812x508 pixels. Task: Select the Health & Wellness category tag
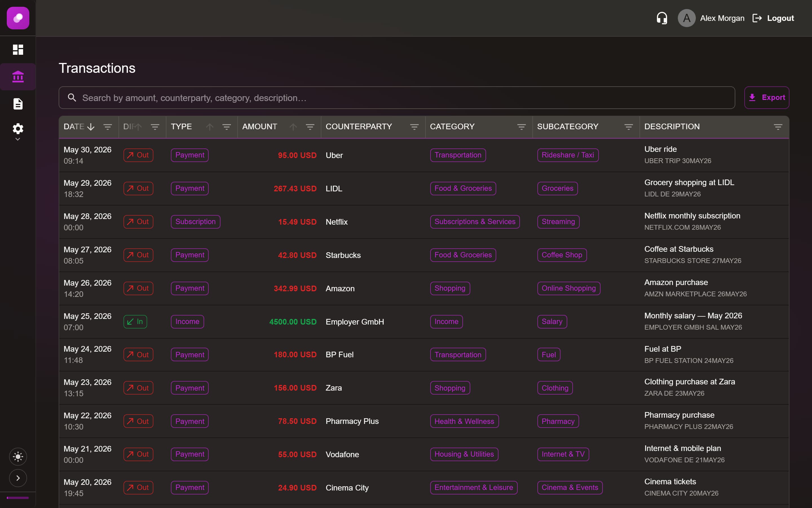click(x=464, y=421)
